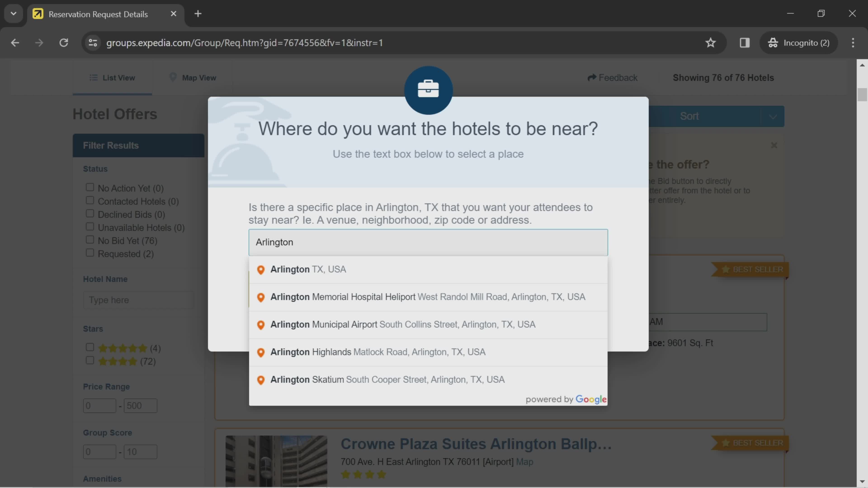Image resolution: width=868 pixels, height=488 pixels.
Task: View site information icon in address bar
Action: [x=93, y=43]
